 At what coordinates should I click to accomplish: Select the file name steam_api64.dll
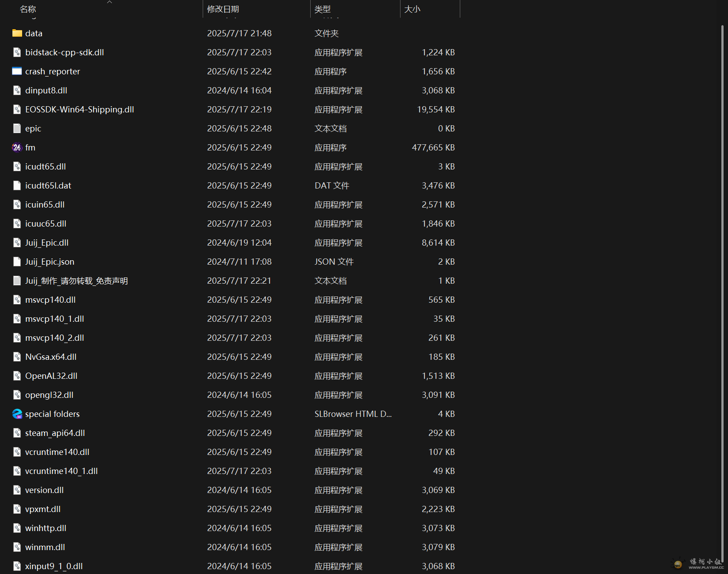pyautogui.click(x=55, y=433)
